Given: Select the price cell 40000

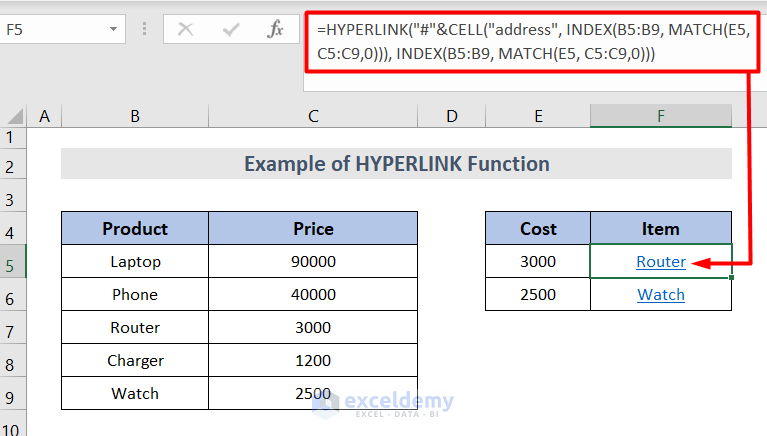Looking at the screenshot, I should click(313, 294).
